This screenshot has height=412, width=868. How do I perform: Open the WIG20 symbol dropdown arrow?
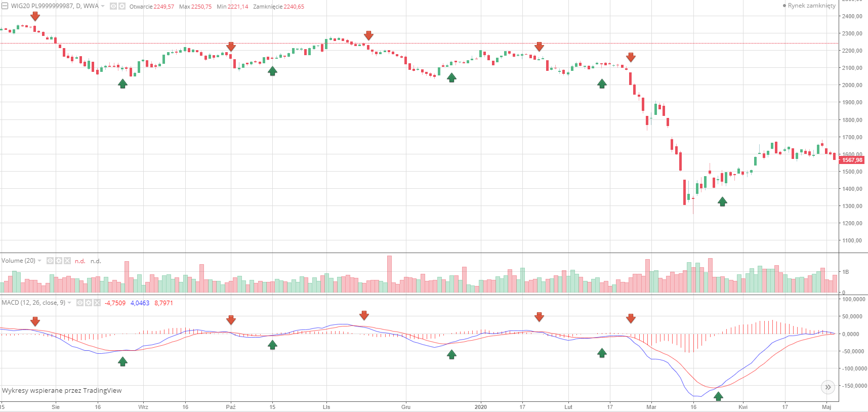[x=103, y=6]
